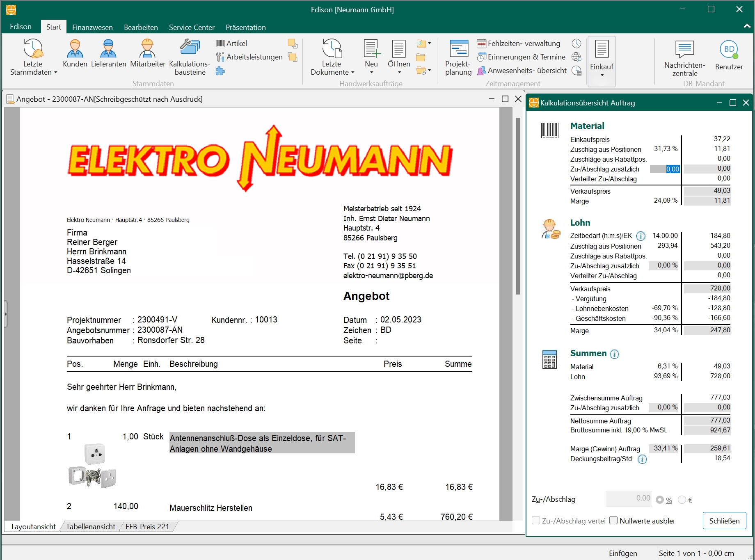Open Artikel from the Stammdaten group
The height and width of the screenshot is (560, 755).
231,43
